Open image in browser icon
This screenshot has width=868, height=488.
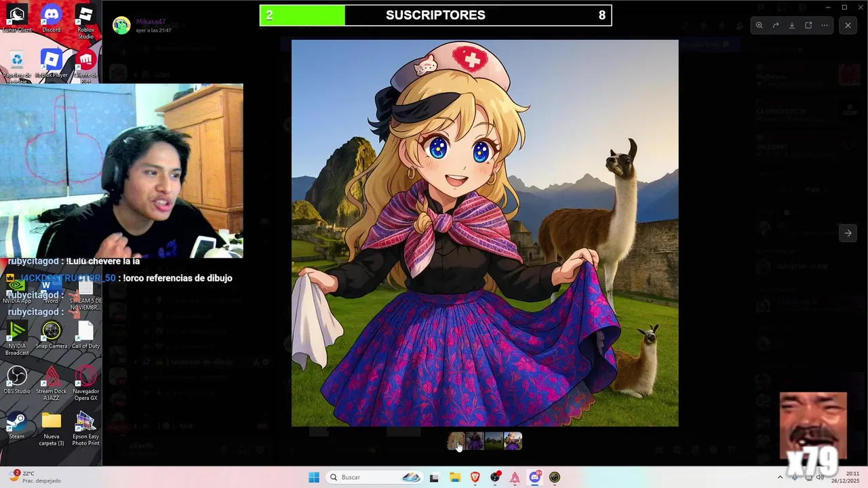click(x=808, y=25)
